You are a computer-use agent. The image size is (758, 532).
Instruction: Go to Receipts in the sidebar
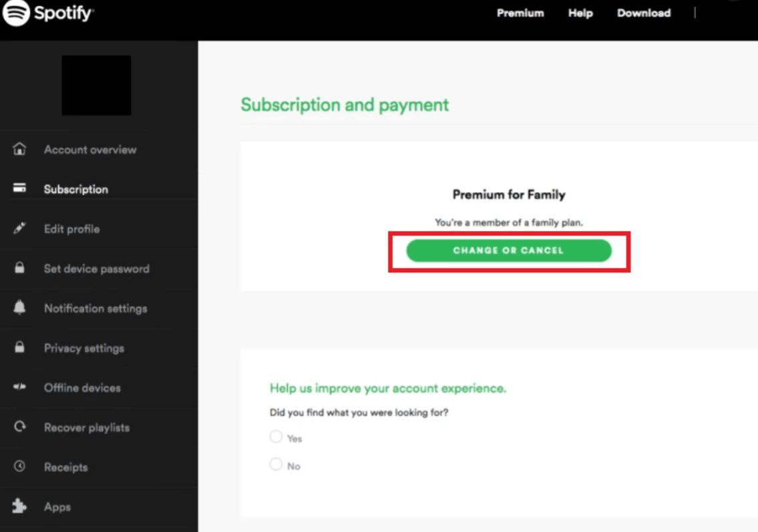(65, 467)
